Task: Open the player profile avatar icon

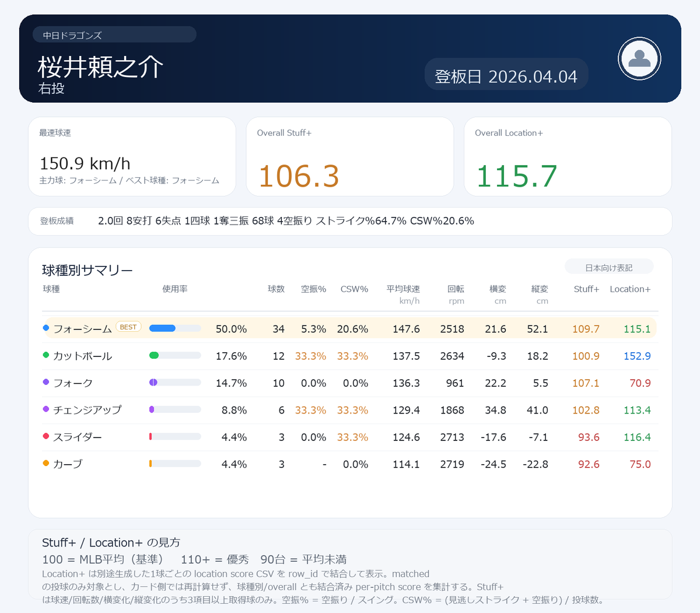Action: 639,58
